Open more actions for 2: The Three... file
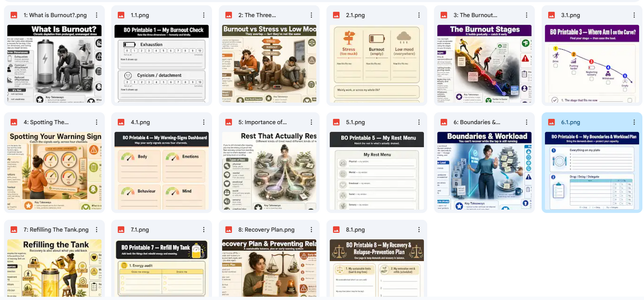644x300 pixels. pyautogui.click(x=312, y=15)
